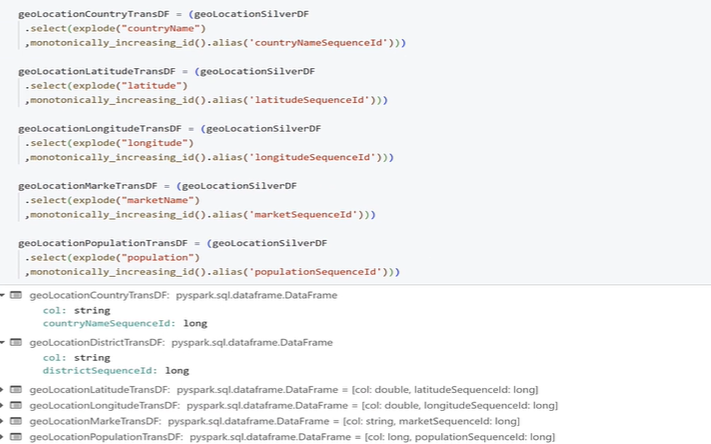The height and width of the screenshot is (444, 711).
Task: Click table icon beside geoLocationMarkeTransDF
Action: (x=16, y=421)
